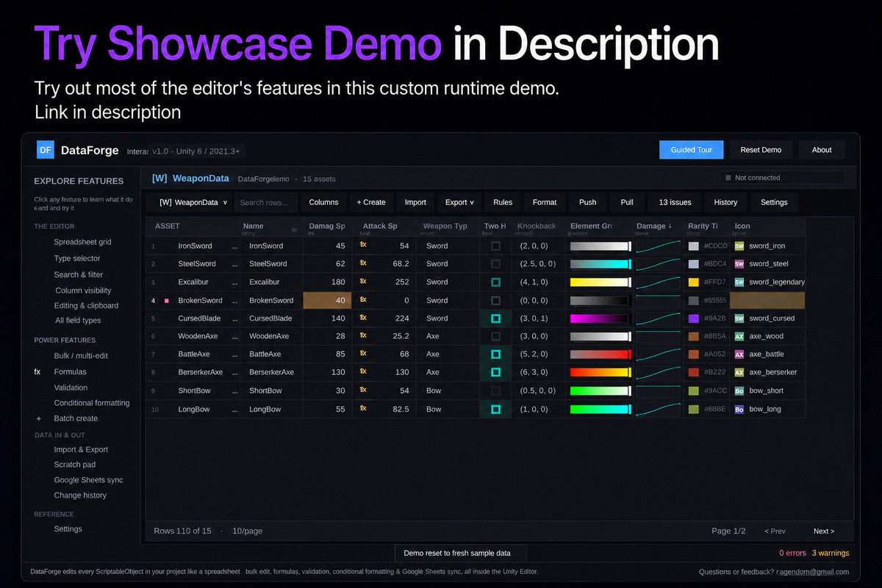The height and width of the screenshot is (588, 882).
Task: Select Spreadsheet grid in sidebar
Action: (82, 242)
